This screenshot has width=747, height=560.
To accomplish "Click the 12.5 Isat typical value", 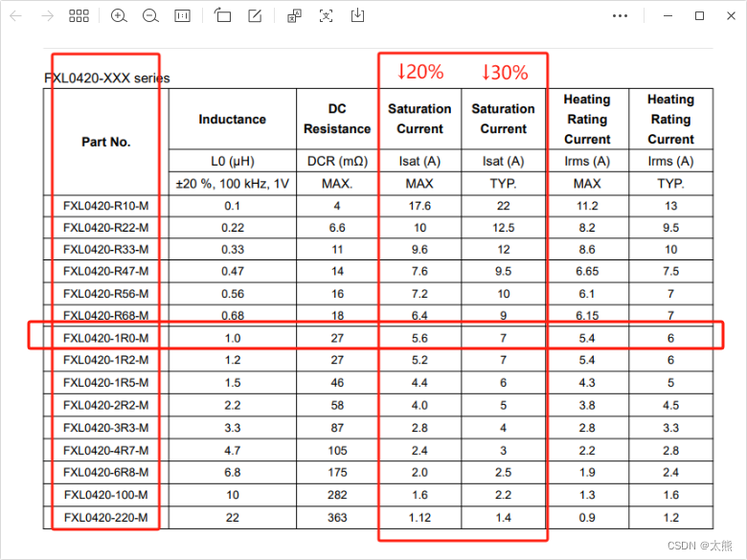I will [504, 228].
